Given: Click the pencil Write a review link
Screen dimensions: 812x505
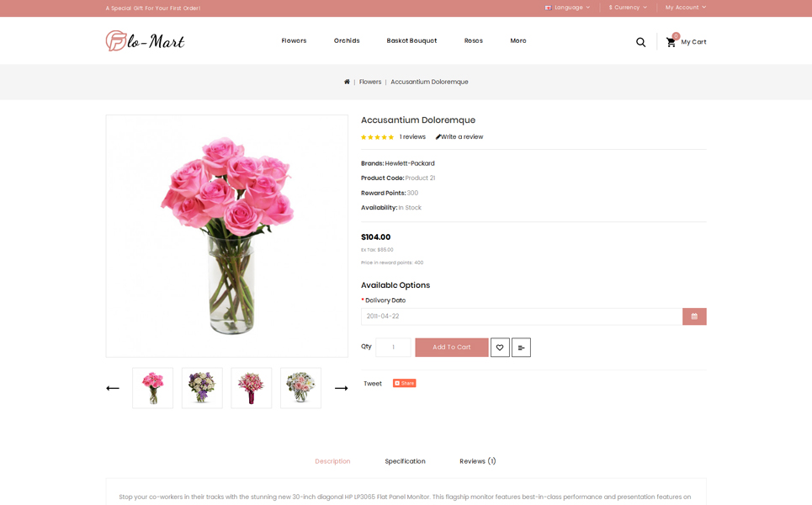Looking at the screenshot, I should [459, 136].
